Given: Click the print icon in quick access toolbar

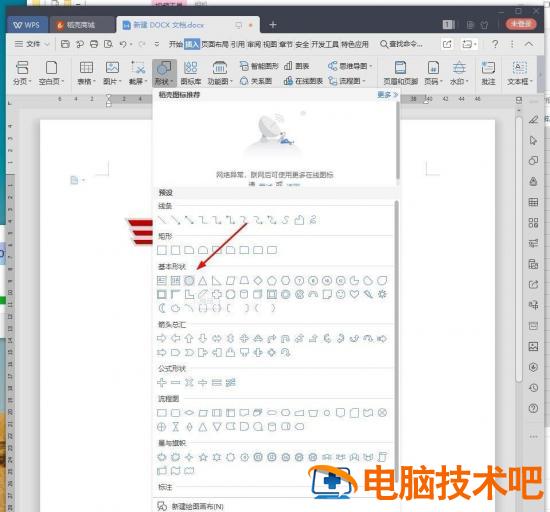Looking at the screenshot, I should 94,44.
